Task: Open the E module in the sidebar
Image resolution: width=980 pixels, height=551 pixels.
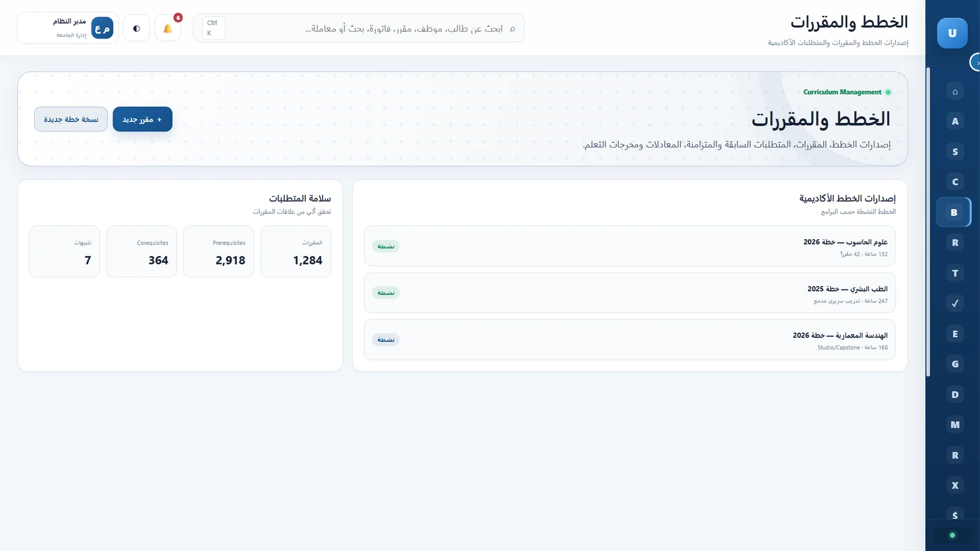Action: tap(955, 334)
